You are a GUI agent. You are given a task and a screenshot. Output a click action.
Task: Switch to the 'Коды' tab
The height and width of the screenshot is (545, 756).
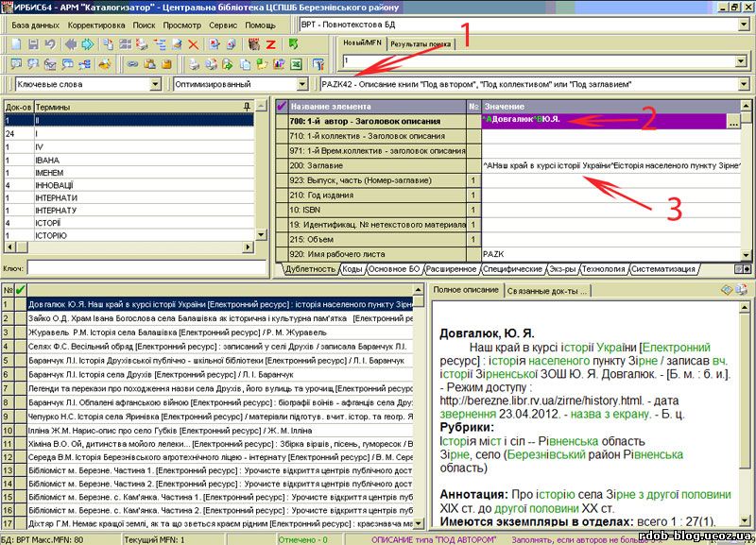(352, 269)
